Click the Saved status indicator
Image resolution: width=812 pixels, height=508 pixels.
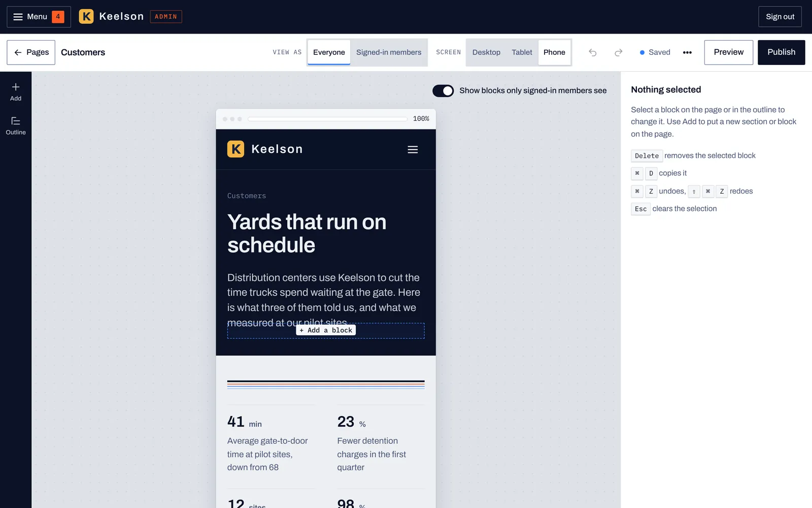pyautogui.click(x=655, y=52)
